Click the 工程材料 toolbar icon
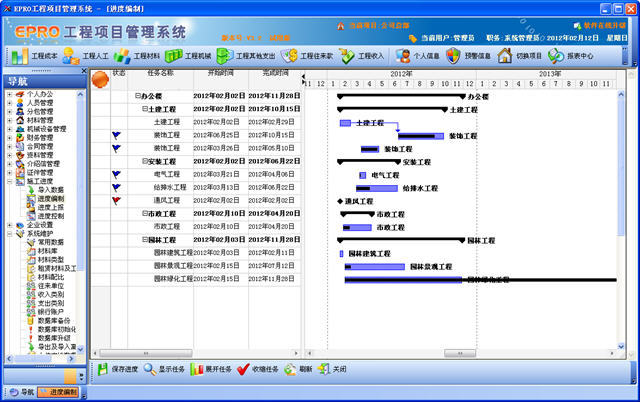The width and height of the screenshot is (640, 402). click(137, 56)
